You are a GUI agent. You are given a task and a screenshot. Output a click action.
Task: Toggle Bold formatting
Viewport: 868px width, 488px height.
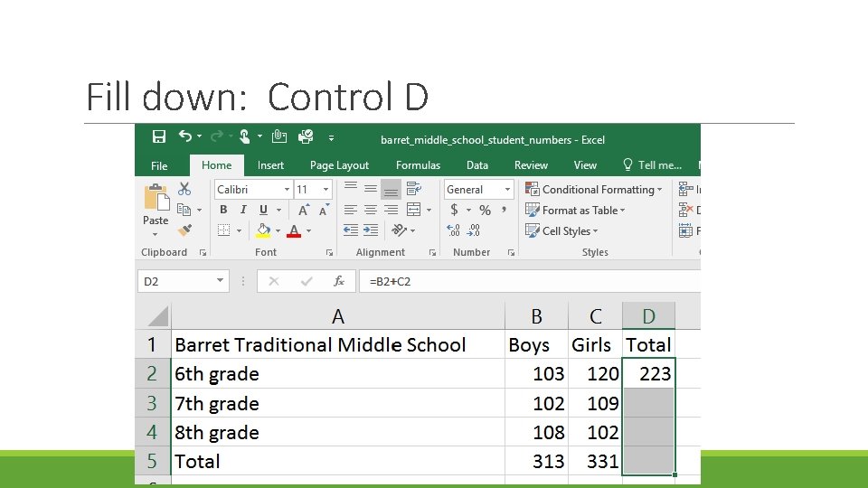click(x=223, y=210)
